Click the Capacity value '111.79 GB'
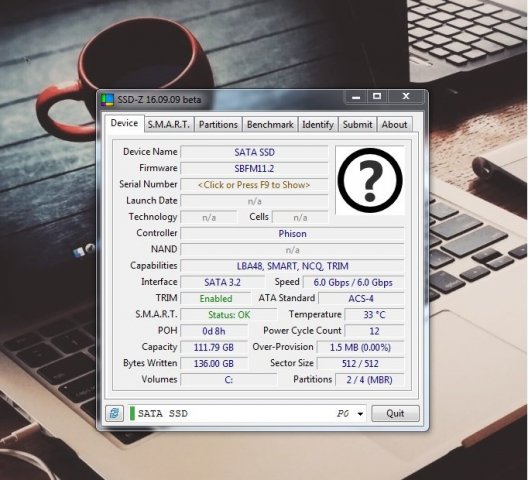The height and width of the screenshot is (480, 528). tap(214, 347)
